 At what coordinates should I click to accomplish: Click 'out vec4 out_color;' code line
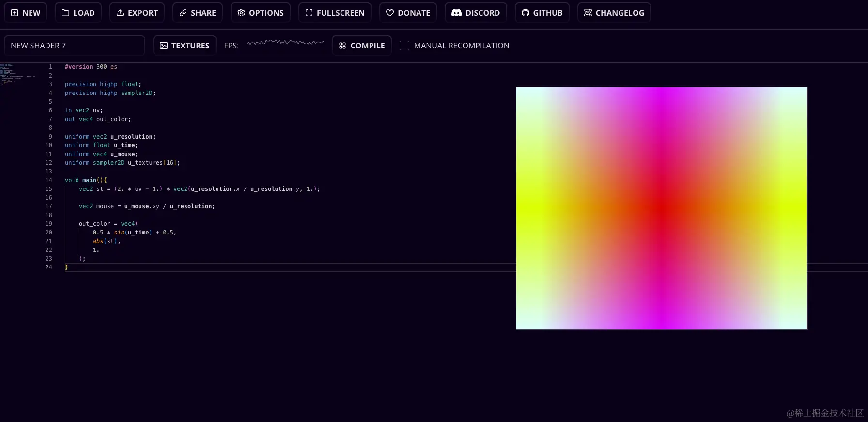click(x=98, y=119)
